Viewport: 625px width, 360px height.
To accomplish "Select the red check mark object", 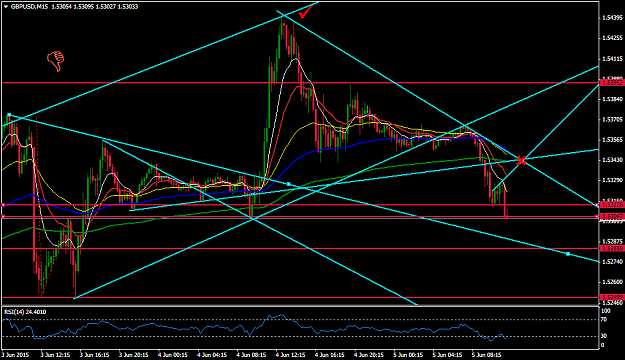I will pos(305,13).
